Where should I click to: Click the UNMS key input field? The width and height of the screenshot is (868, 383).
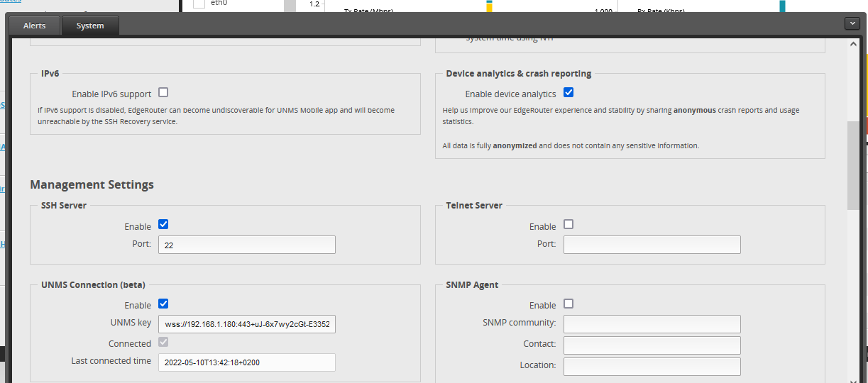[246, 324]
